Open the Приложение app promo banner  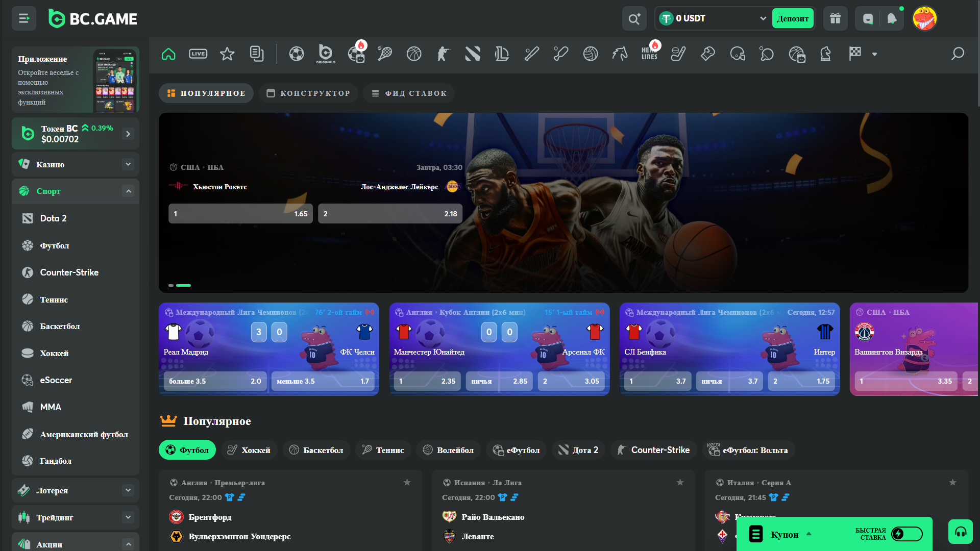76,80
